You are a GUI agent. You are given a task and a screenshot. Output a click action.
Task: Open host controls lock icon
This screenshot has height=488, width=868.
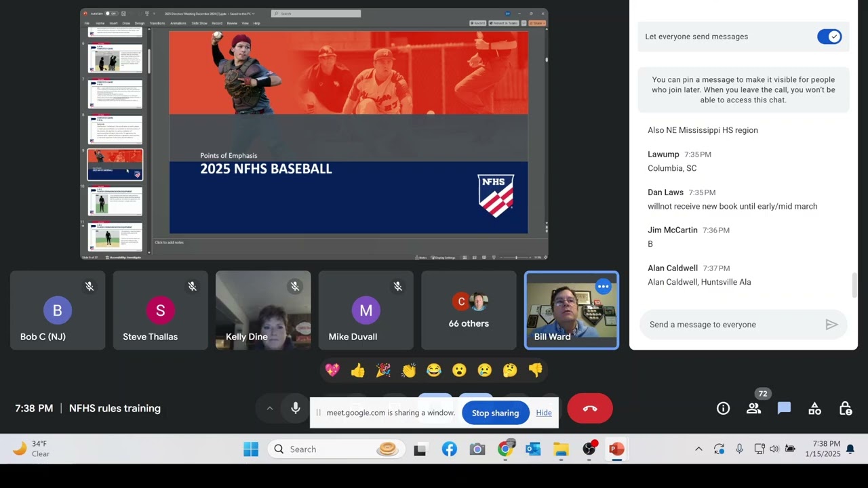(845, 408)
